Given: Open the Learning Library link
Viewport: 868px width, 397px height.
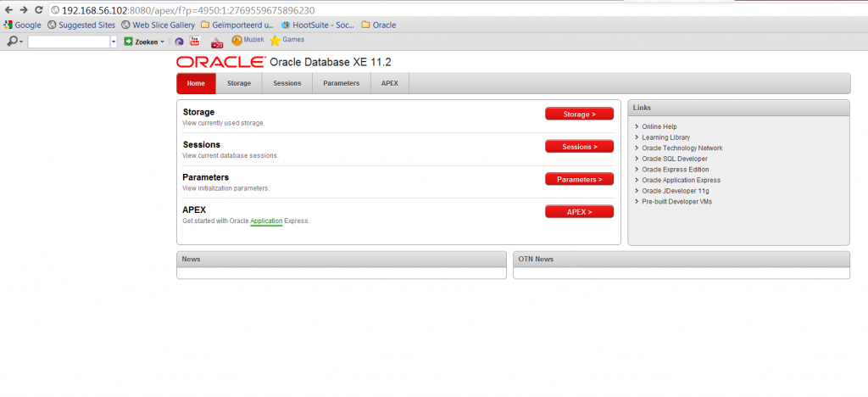Looking at the screenshot, I should (x=666, y=137).
